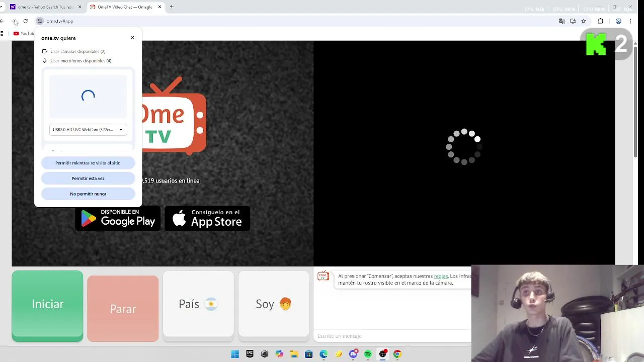Image resolution: width=644 pixels, height=362 pixels.
Task: Open OBS Studio from the taskbar
Action: point(383,354)
